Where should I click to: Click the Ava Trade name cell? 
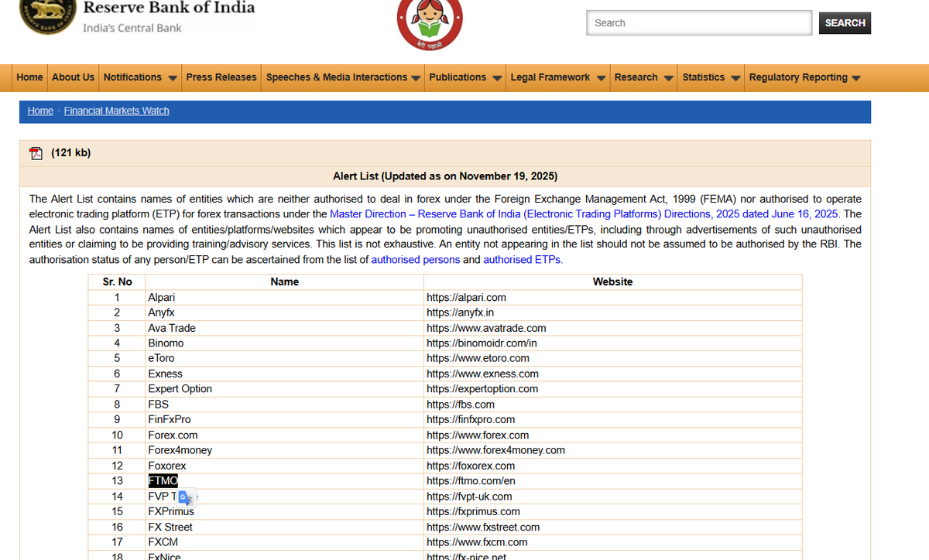click(x=284, y=328)
